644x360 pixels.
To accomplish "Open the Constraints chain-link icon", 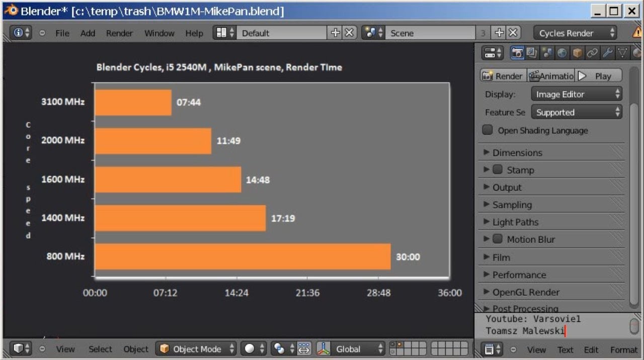I will pyautogui.click(x=593, y=53).
